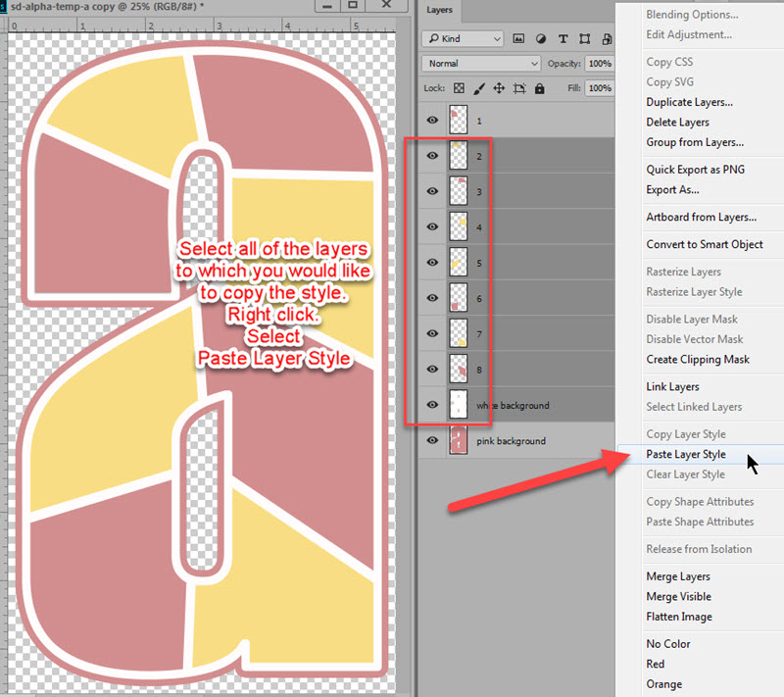
Task: Click the type layer filter icon
Action: point(563,38)
